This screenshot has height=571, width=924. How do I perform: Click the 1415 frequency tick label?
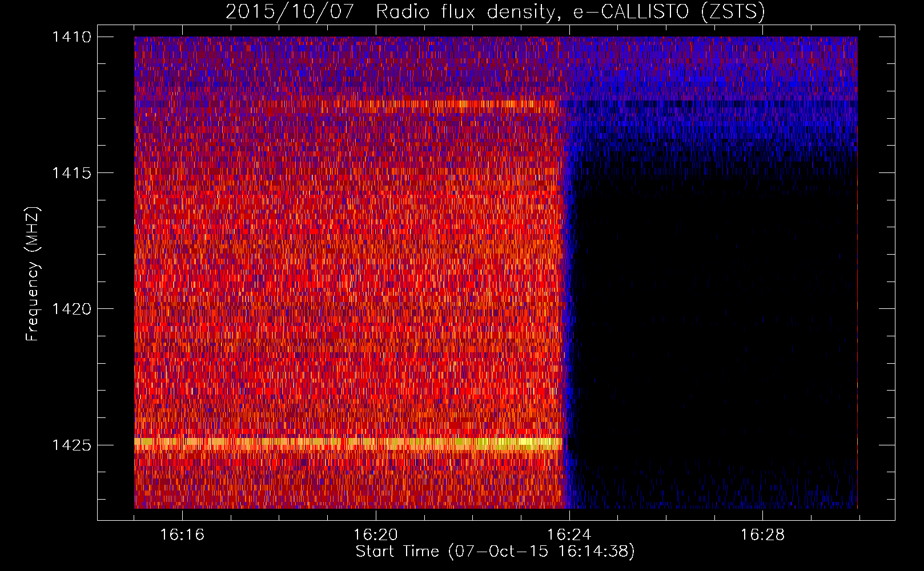tap(71, 172)
